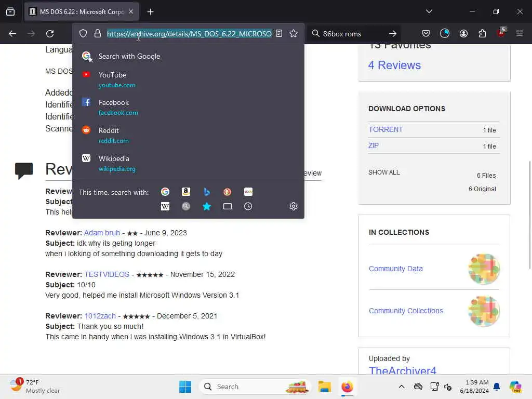Search bookmarks using the blue star
532x399 pixels.
(x=207, y=206)
